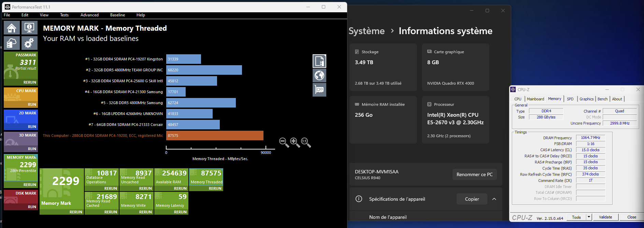The image size is (644, 228).
Task: Rerun Available RAM test
Action: click(x=180, y=188)
